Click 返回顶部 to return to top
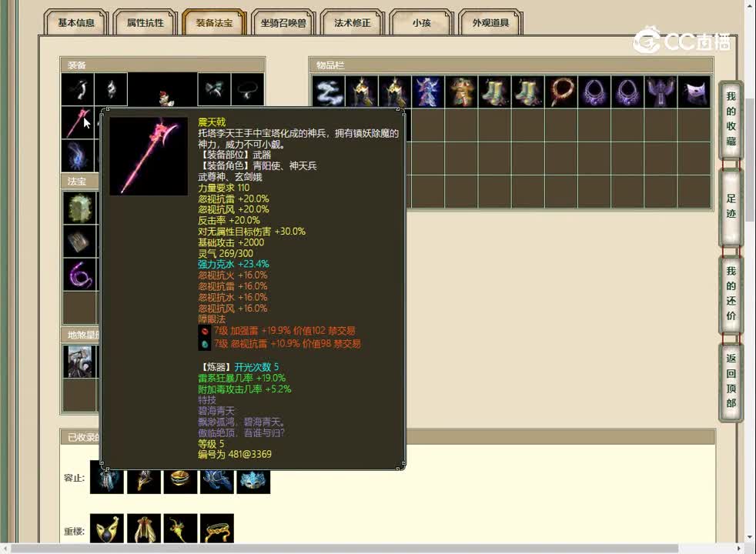This screenshot has width=756, height=554. (x=731, y=381)
